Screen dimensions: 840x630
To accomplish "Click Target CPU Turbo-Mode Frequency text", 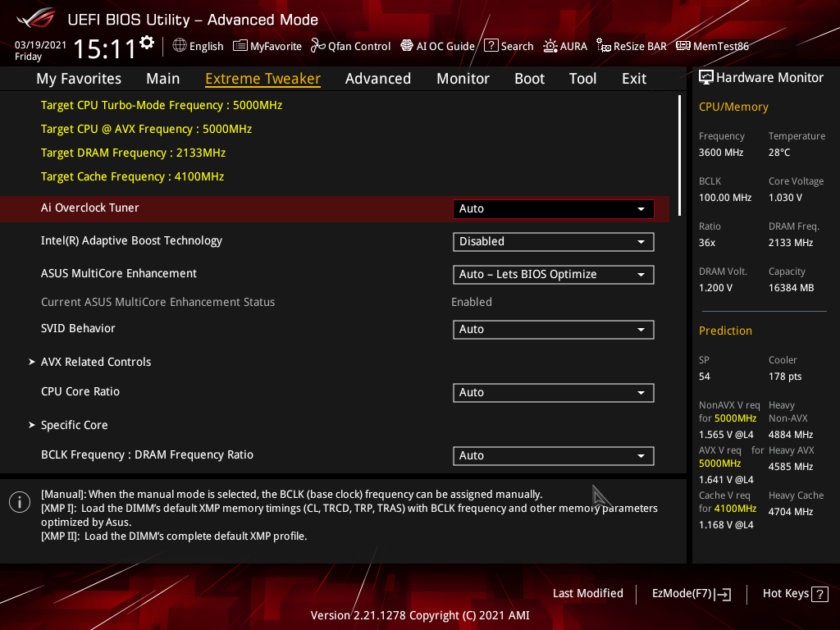I will (162, 106).
